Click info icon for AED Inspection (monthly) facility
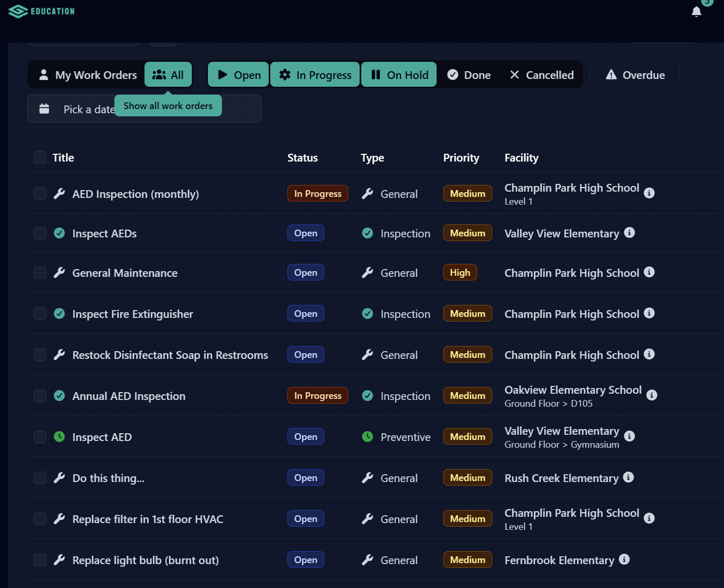 point(649,193)
